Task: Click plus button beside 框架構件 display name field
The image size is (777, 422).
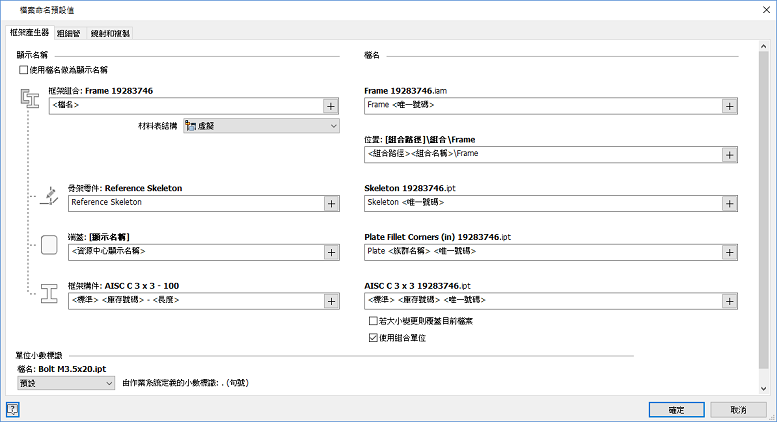Action: pos(330,301)
